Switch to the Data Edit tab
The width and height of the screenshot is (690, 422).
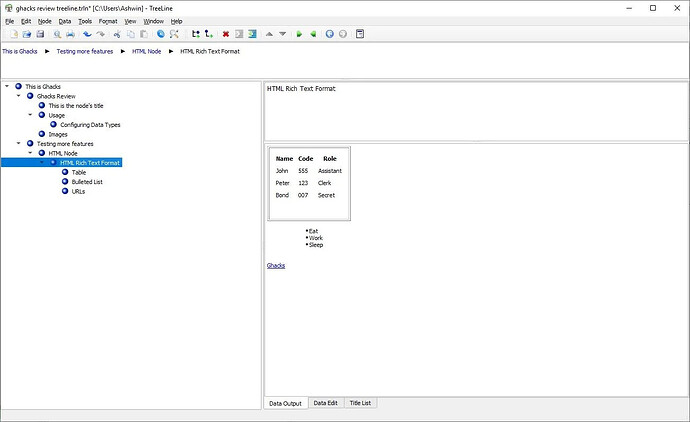click(x=325, y=403)
